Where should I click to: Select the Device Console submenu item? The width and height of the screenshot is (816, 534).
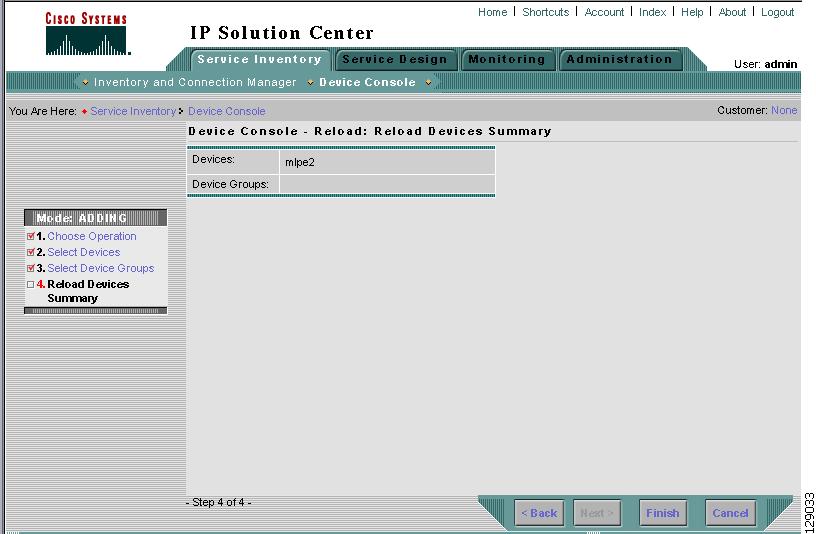click(367, 82)
